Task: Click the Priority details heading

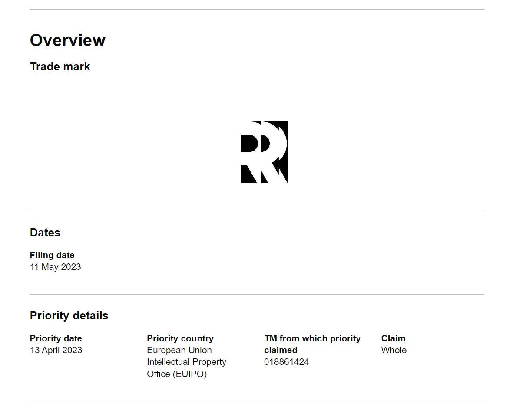Action: click(x=69, y=315)
